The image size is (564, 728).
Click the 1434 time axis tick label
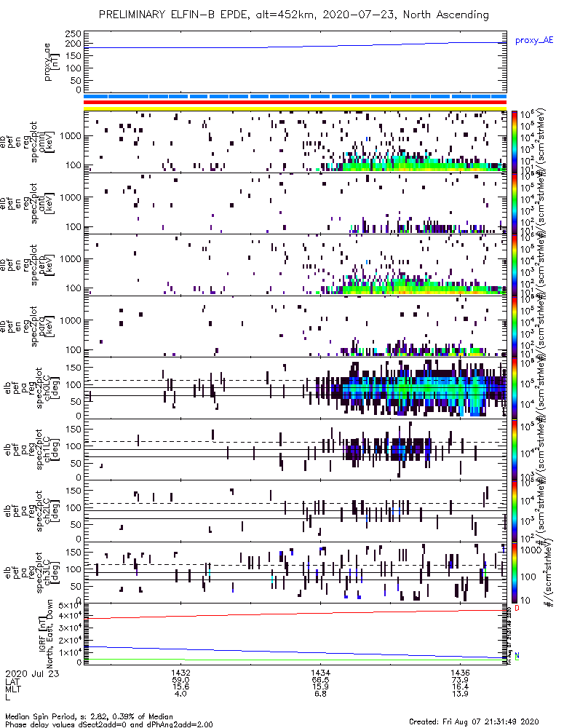pos(320,673)
